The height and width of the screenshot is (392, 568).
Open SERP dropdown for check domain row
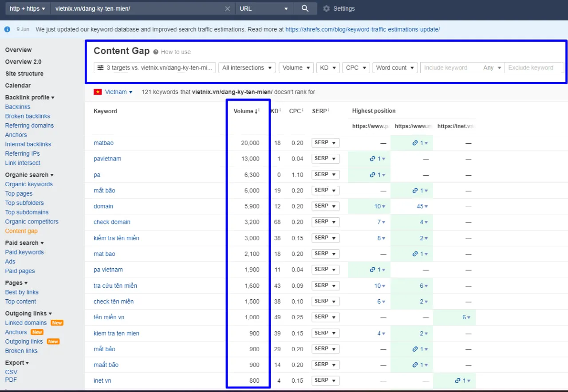(x=325, y=222)
